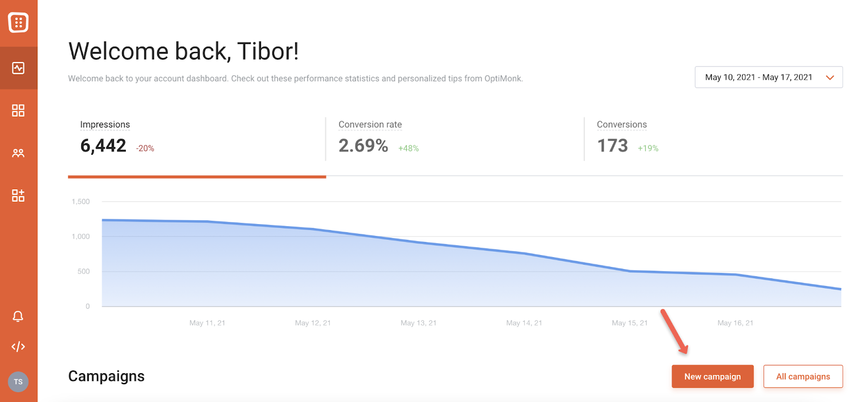Screen dimensions: 868x402
Task: Toggle the -20% impressions change indicator
Action: [145, 148]
